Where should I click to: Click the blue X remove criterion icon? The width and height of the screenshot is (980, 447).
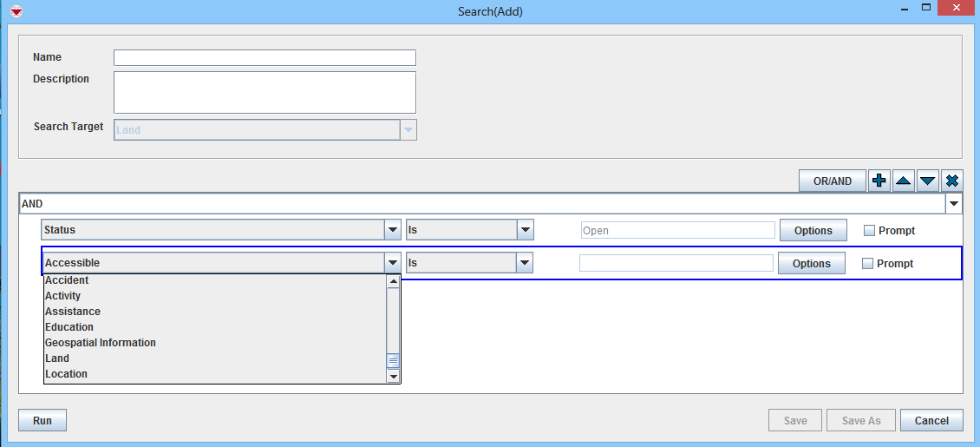point(951,181)
